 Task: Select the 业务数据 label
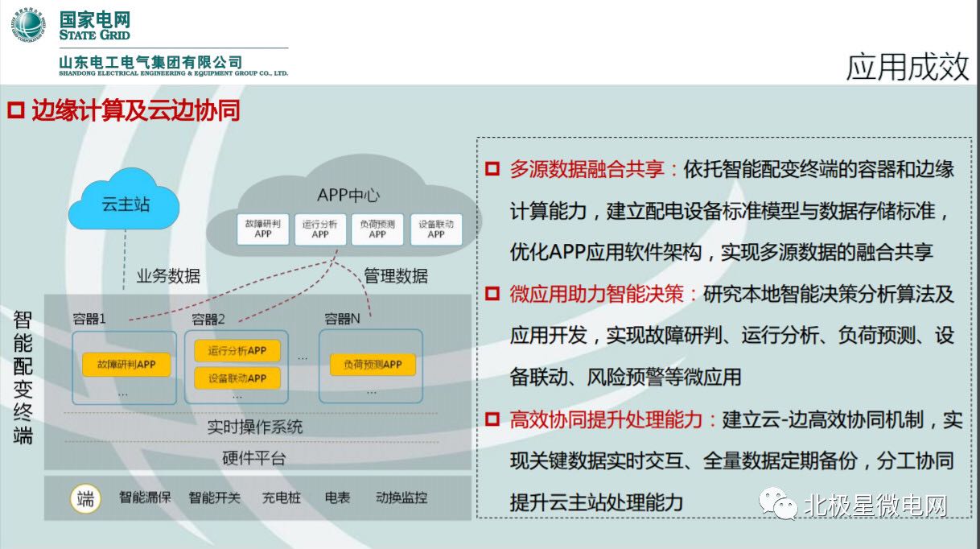click(x=167, y=276)
